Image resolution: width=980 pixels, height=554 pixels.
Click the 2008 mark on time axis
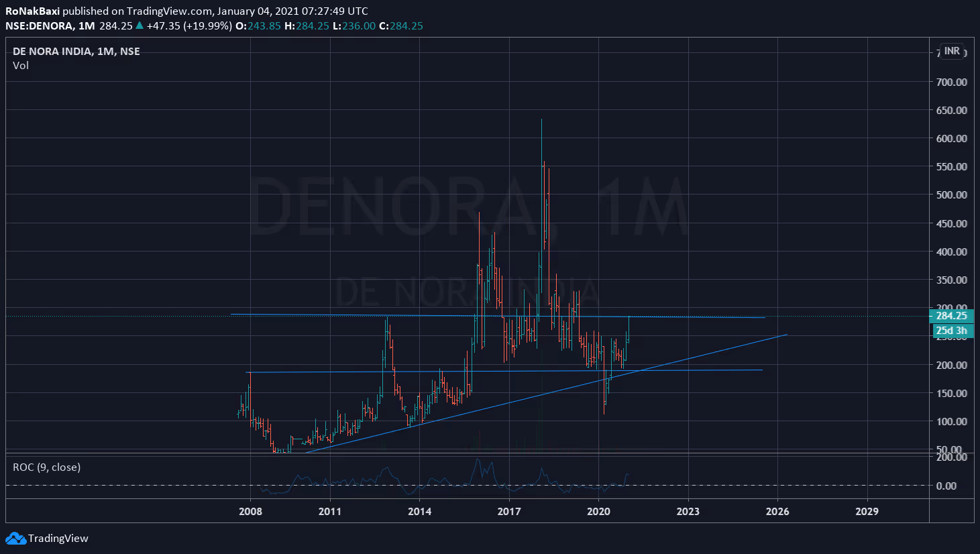(250, 511)
